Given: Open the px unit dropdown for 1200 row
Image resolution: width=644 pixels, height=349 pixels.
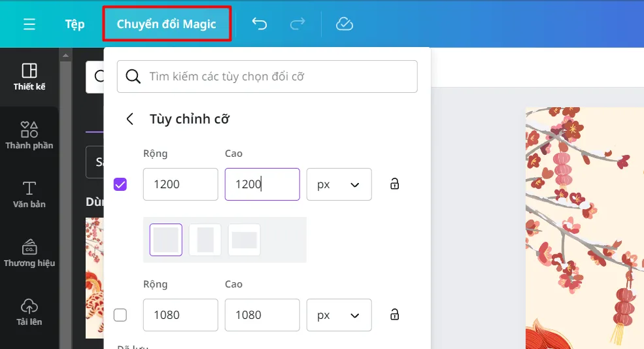Looking at the screenshot, I should tap(339, 184).
